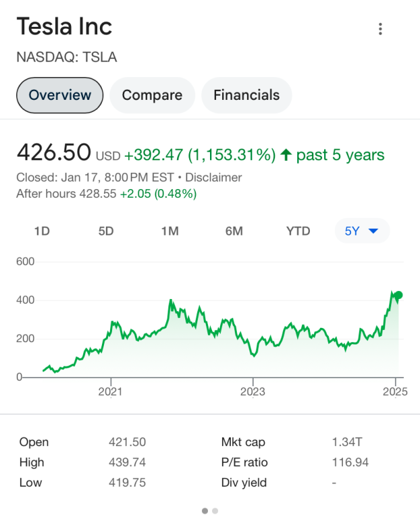Screen dimensions: 420x515
Task: Open the Disclaimer link
Action: (x=213, y=178)
